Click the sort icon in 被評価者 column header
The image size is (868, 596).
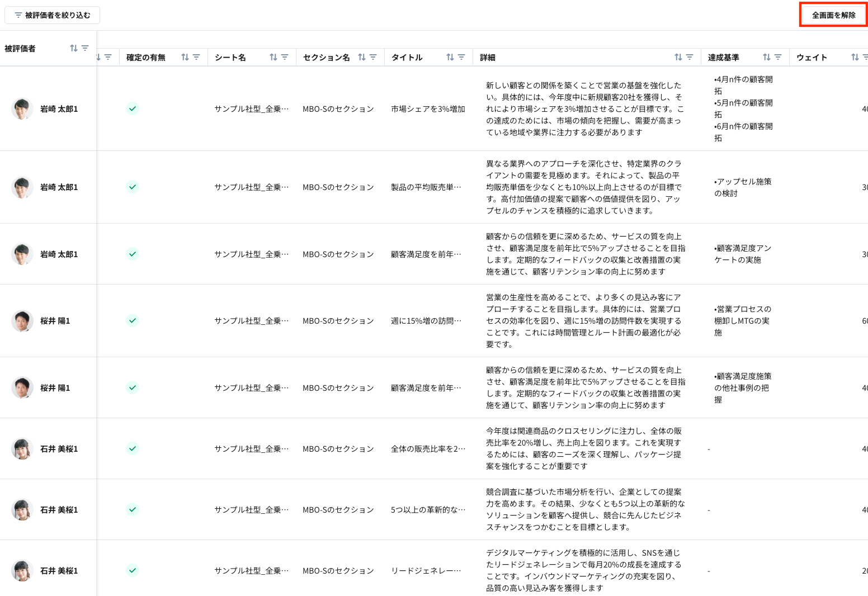pyautogui.click(x=74, y=49)
